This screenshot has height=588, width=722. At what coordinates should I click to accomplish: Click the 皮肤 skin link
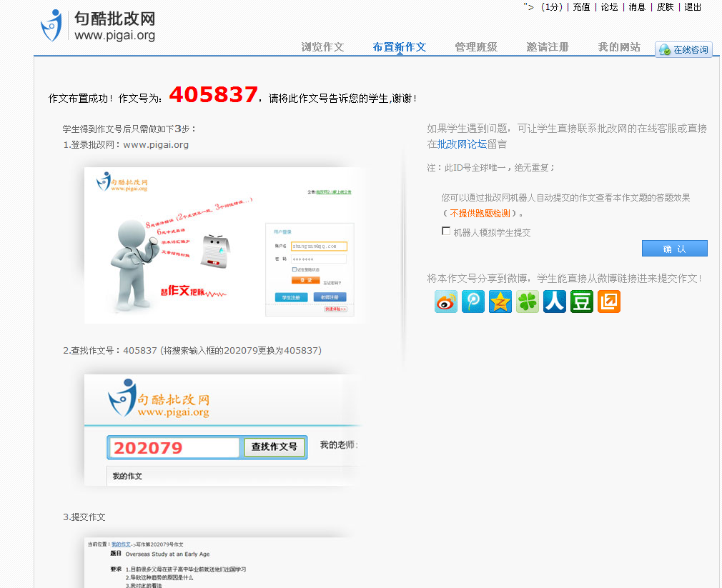click(665, 7)
